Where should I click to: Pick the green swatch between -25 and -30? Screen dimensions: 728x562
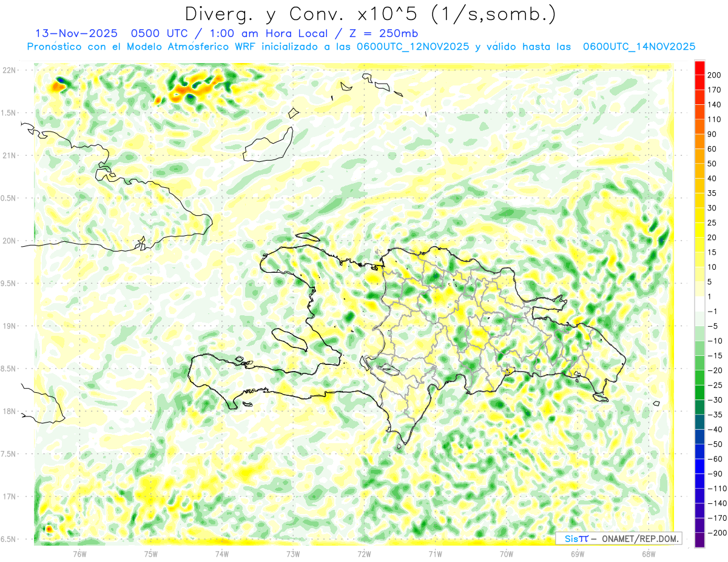pos(700,393)
